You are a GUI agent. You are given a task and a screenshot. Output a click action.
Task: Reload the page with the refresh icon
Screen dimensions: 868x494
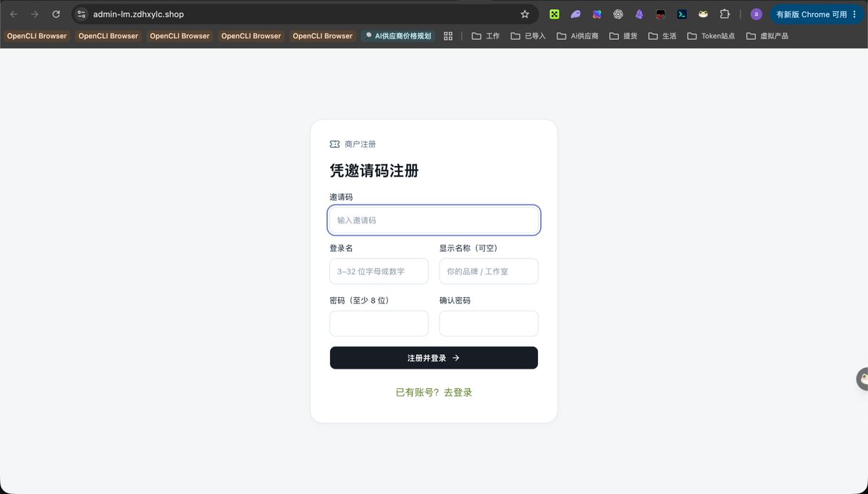[x=56, y=14]
